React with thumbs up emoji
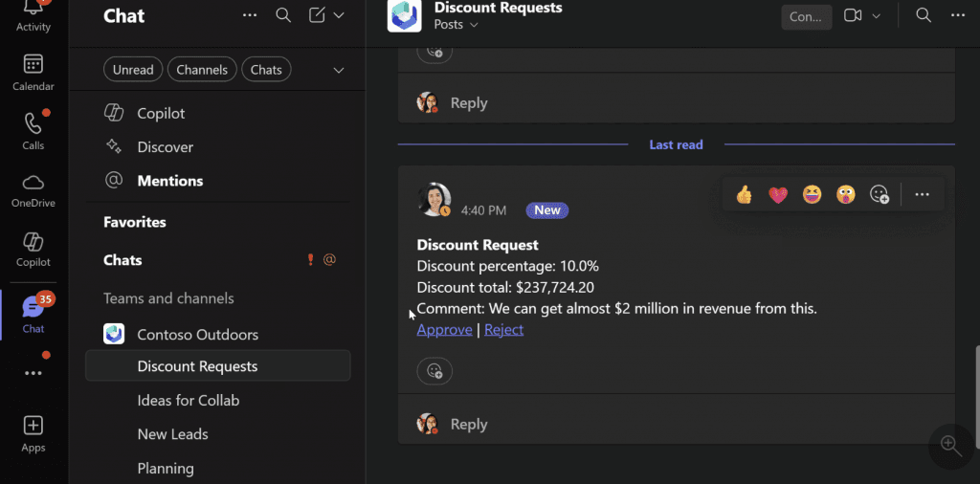 [x=744, y=195]
